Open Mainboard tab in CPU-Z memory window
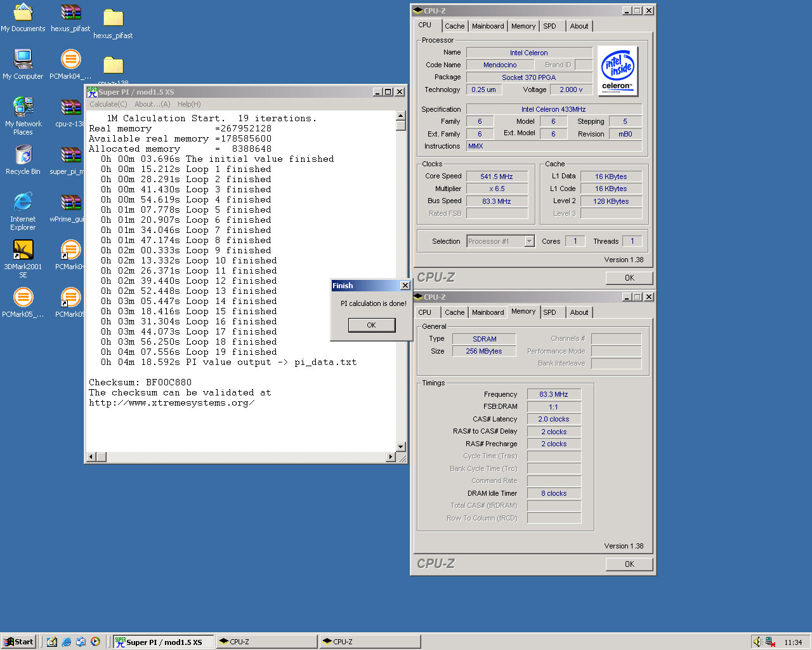Screen dimensions: 812x650 [x=488, y=312]
